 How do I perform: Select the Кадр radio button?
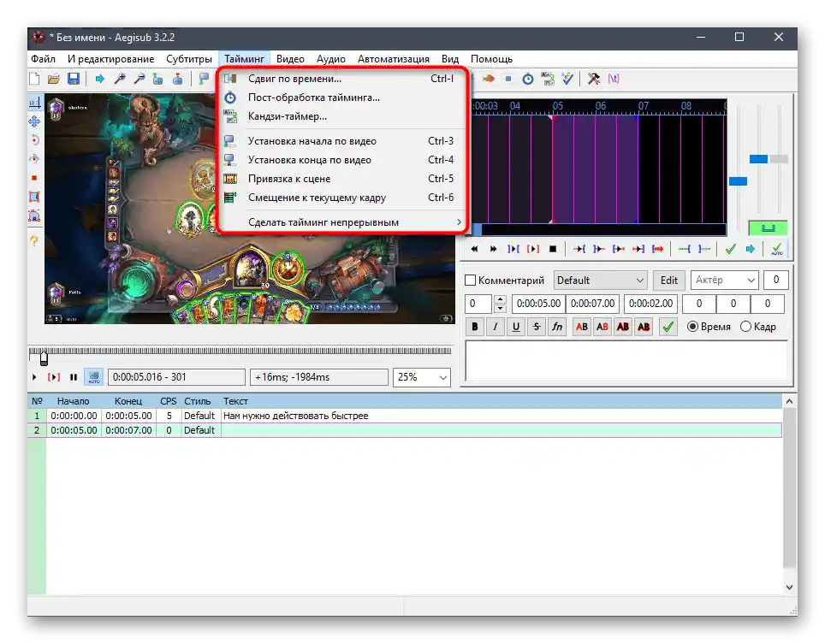745,327
